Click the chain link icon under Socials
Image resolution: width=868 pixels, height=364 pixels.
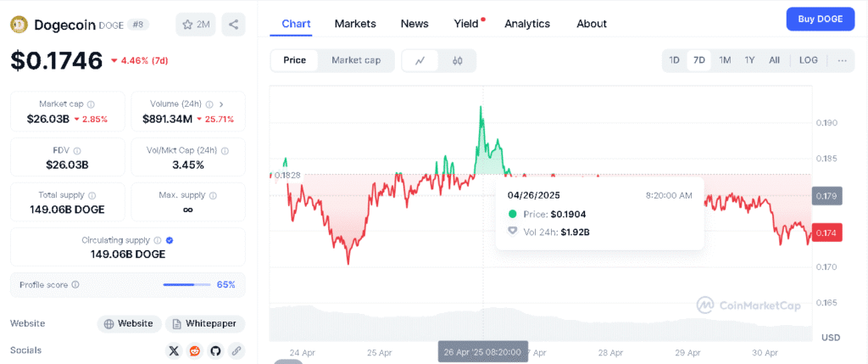point(236,350)
